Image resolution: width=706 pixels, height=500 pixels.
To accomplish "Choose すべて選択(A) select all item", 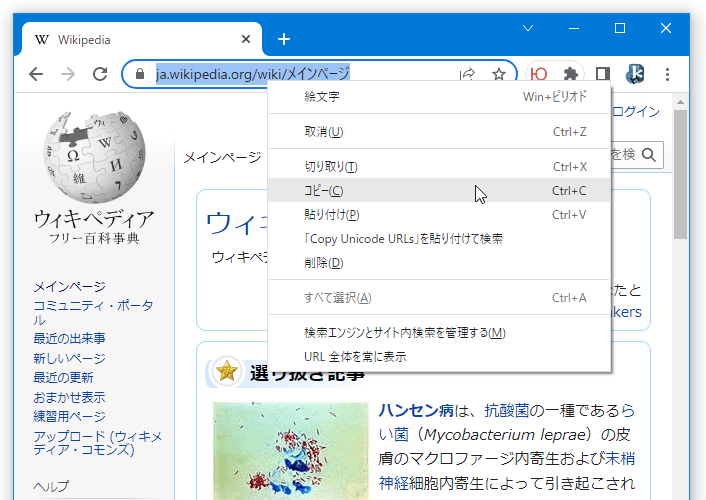I will click(x=439, y=297).
